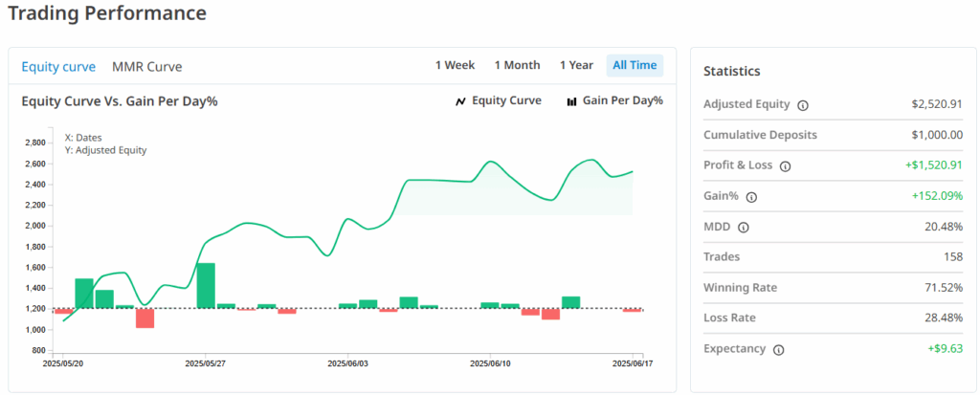
Task: Click the Gain% info icon
Action: coord(750,197)
